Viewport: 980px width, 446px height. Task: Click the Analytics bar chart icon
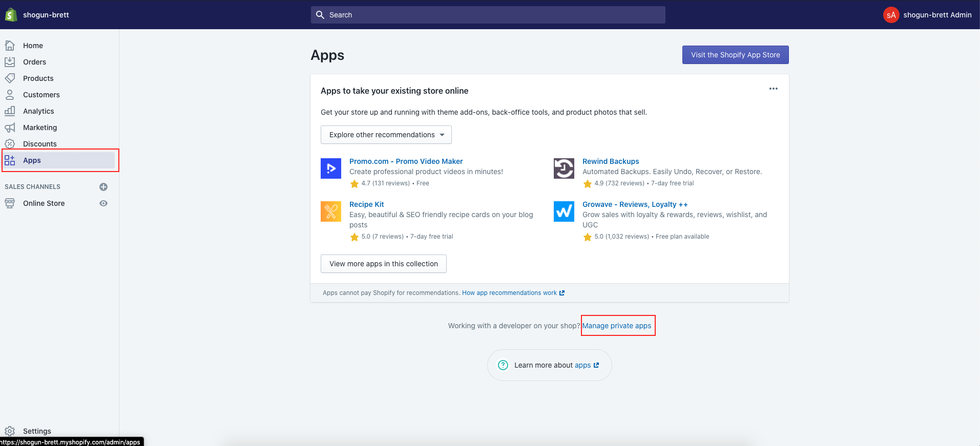tap(10, 111)
